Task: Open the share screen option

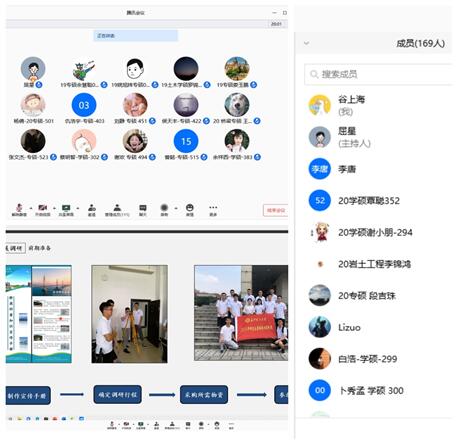Action: pos(66,210)
